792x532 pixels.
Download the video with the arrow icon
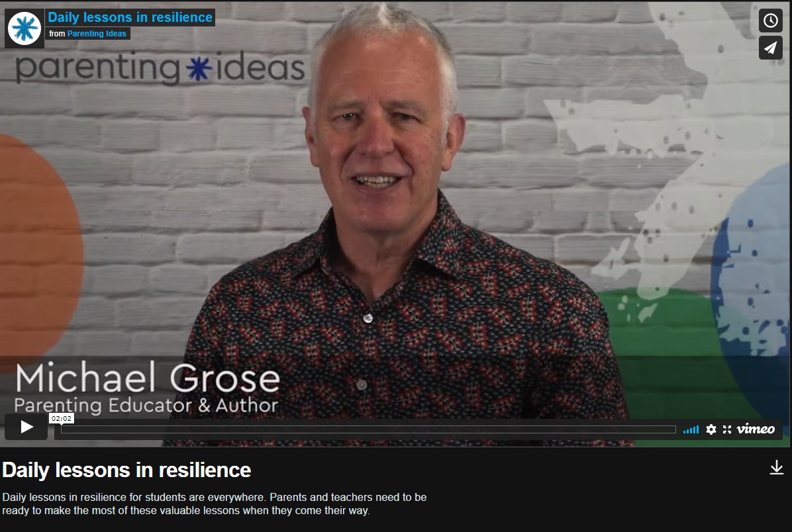776,468
